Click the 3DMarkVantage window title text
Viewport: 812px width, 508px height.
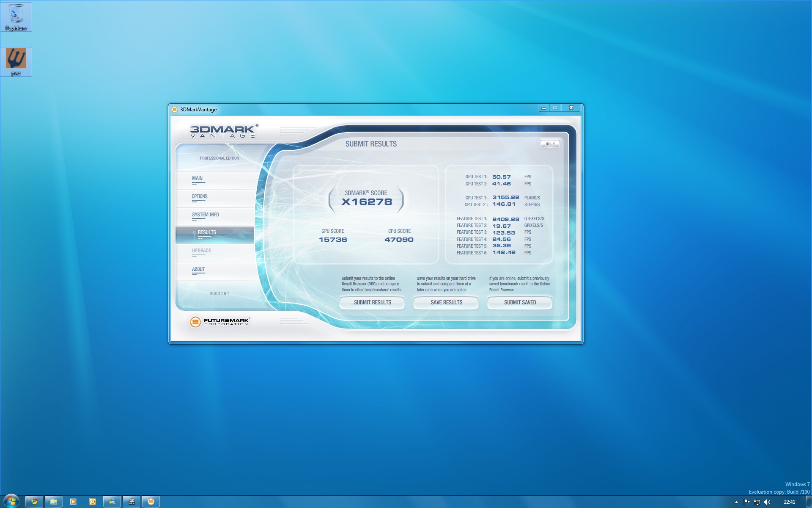(198, 110)
